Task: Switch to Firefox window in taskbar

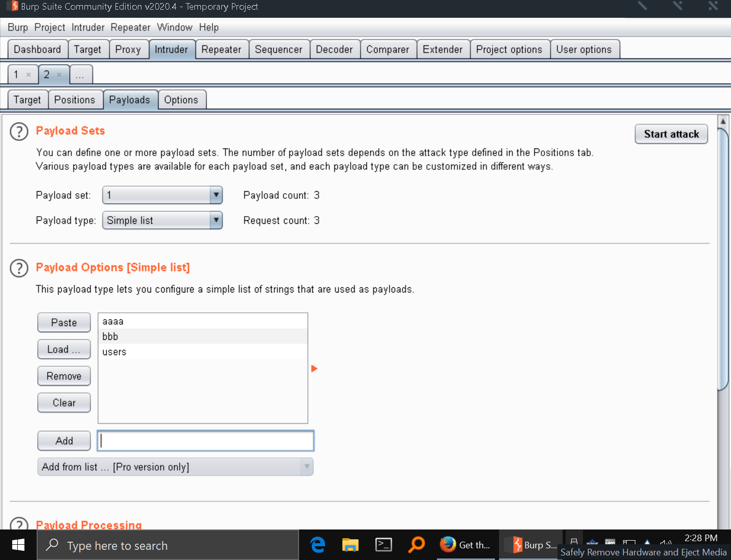Action: [x=465, y=545]
